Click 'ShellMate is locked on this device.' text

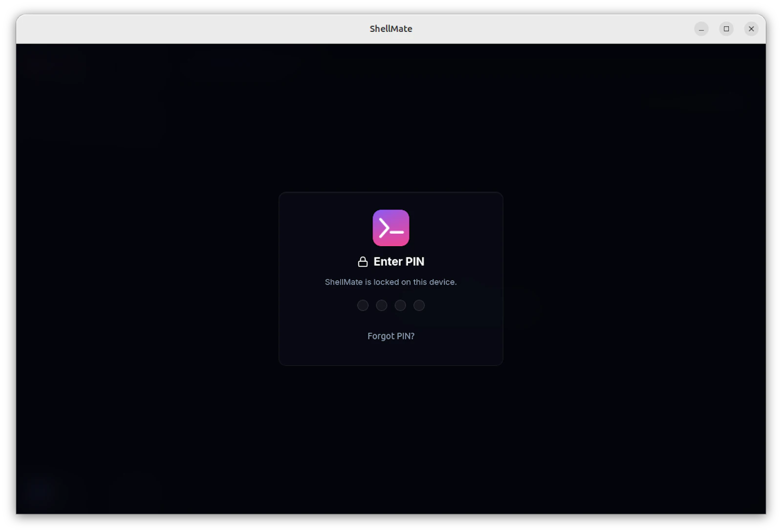[x=391, y=282]
